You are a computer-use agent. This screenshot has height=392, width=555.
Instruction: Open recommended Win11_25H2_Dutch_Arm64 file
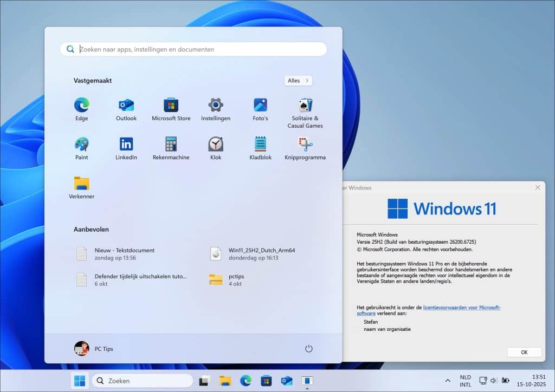click(261, 253)
